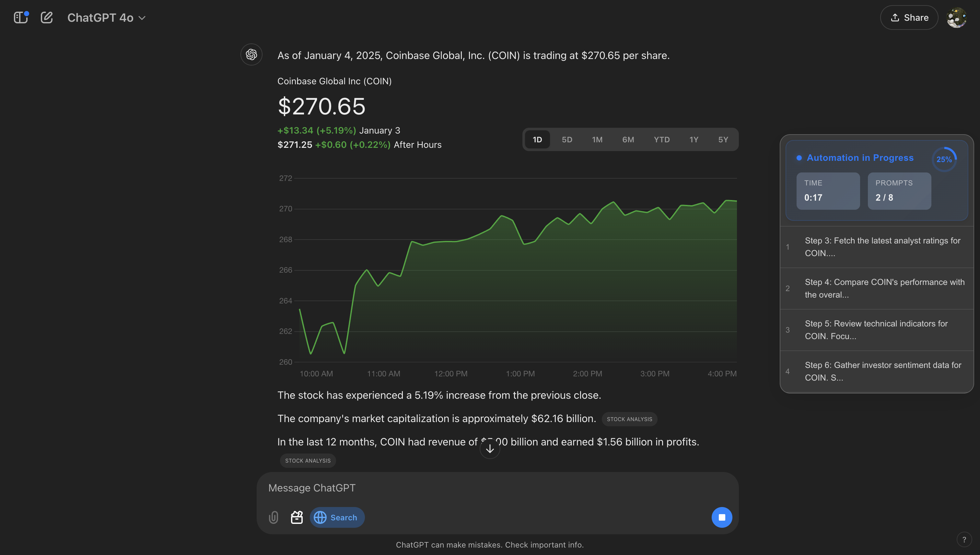Select the 1M chart range
Viewport: 980px width, 555px height.
tap(597, 139)
